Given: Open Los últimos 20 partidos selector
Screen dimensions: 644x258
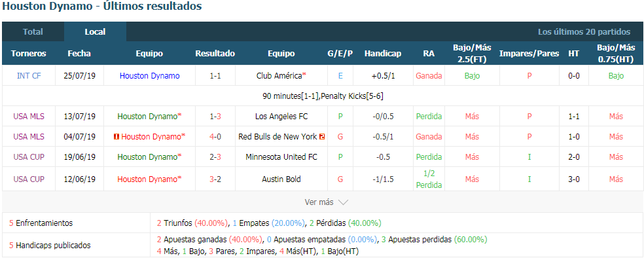Looking at the screenshot, I should (x=584, y=31).
